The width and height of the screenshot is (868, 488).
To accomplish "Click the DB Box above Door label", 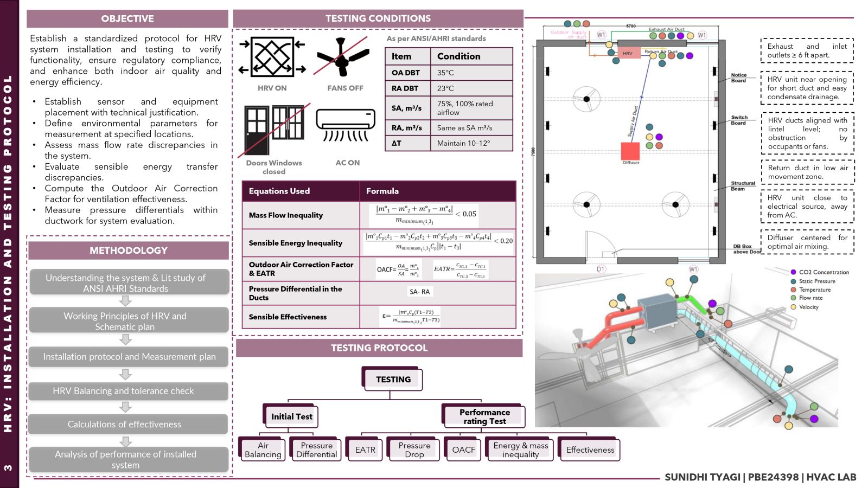I will [746, 249].
